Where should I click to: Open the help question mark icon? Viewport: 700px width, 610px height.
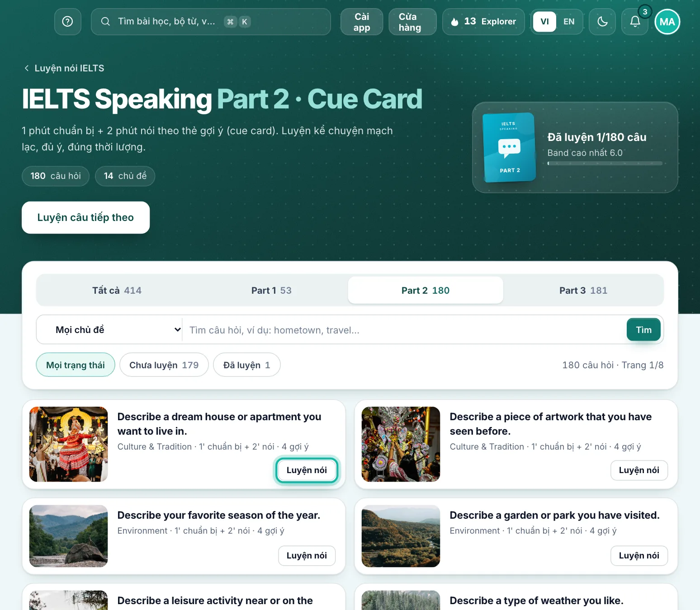[x=68, y=22]
